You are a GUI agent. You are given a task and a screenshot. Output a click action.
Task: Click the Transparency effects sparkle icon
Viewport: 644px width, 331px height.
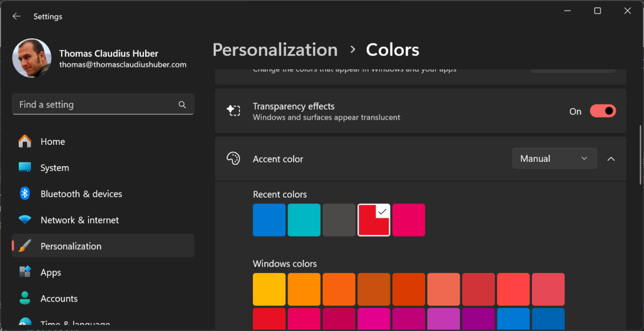233,111
